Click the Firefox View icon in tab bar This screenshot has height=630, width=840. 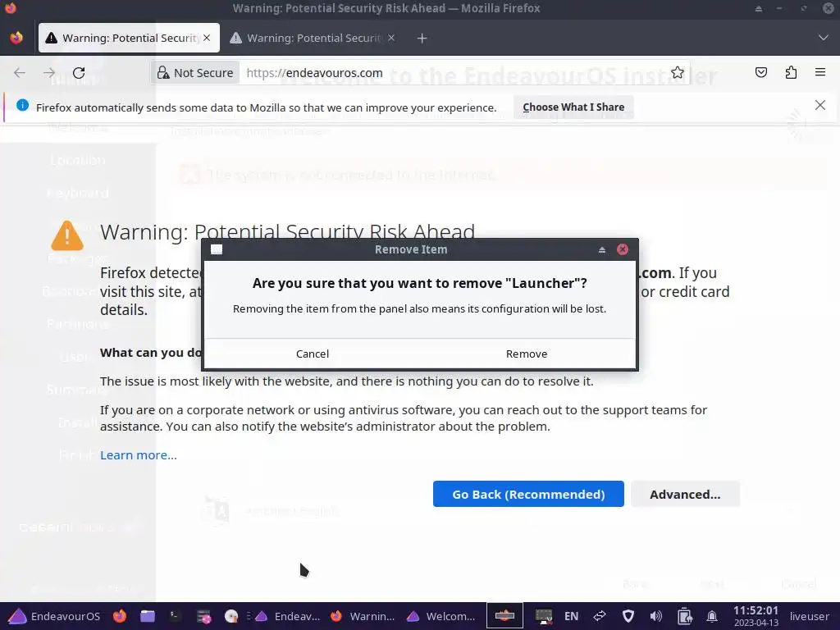tap(16, 38)
